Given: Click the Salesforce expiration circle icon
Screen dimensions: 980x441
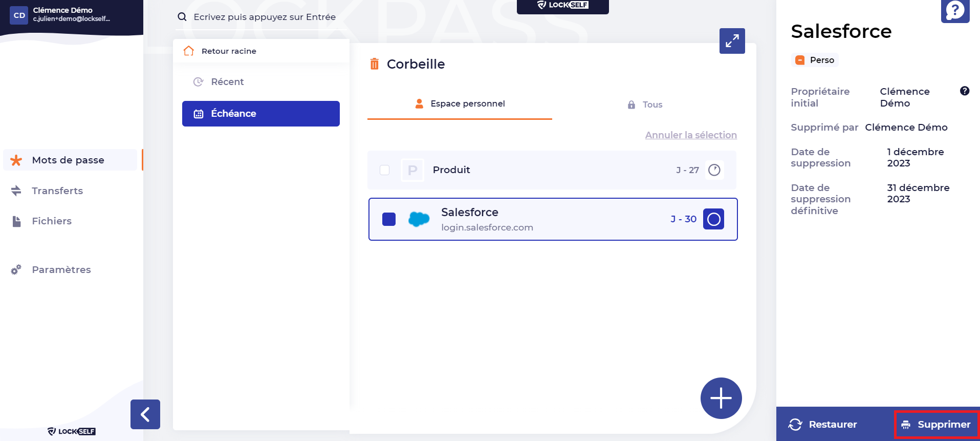Looking at the screenshot, I should 713,219.
